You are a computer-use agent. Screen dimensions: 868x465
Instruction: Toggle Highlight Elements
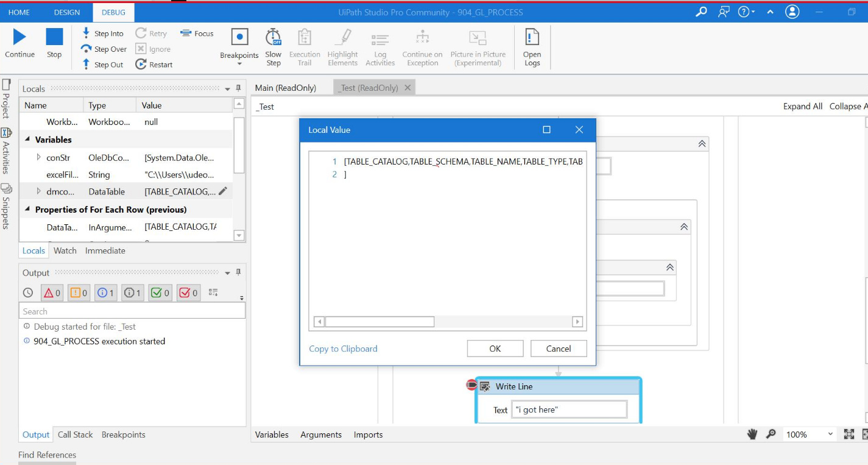tap(343, 47)
